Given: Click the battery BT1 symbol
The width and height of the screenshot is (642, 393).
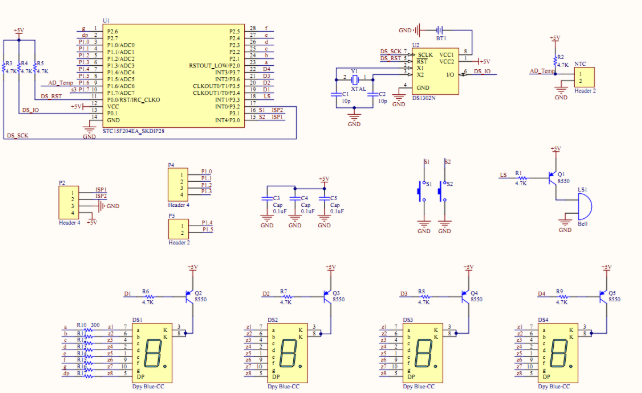Looking at the screenshot, I should [439, 30].
